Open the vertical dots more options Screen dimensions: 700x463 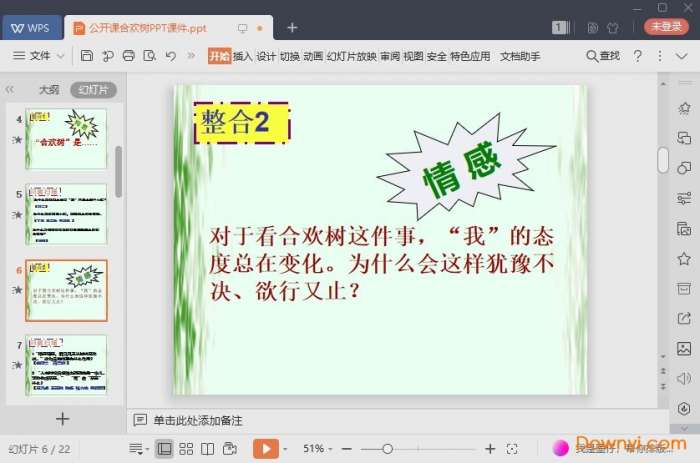coord(660,56)
